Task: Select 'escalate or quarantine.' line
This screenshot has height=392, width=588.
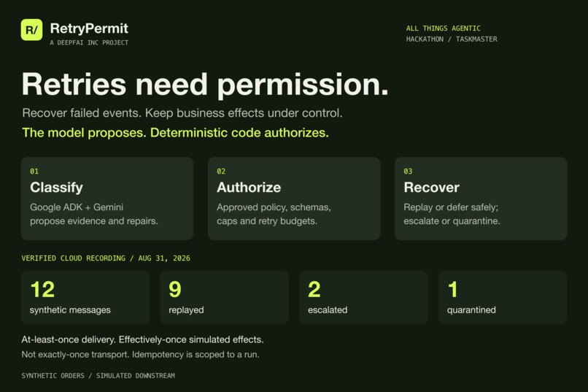Action: [452, 221]
